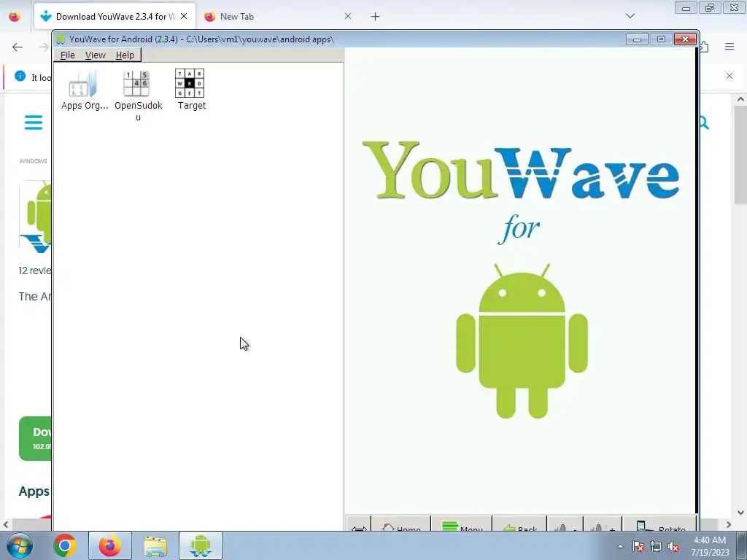Click the volume down button in the emulator
747x560 pixels.
point(565,524)
